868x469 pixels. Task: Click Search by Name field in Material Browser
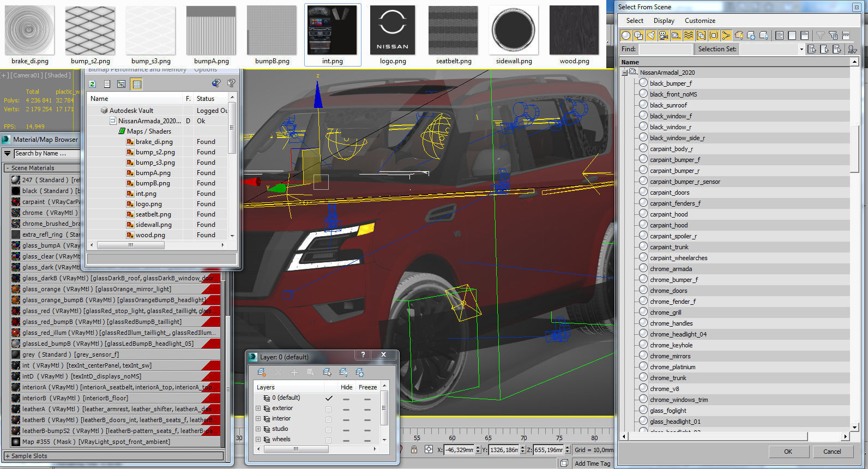coord(47,154)
